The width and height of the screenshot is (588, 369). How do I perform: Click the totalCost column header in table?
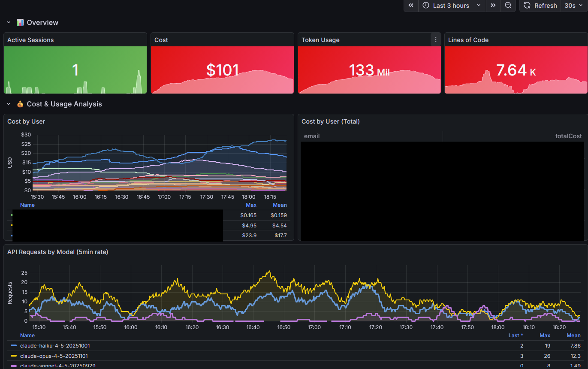(568, 136)
